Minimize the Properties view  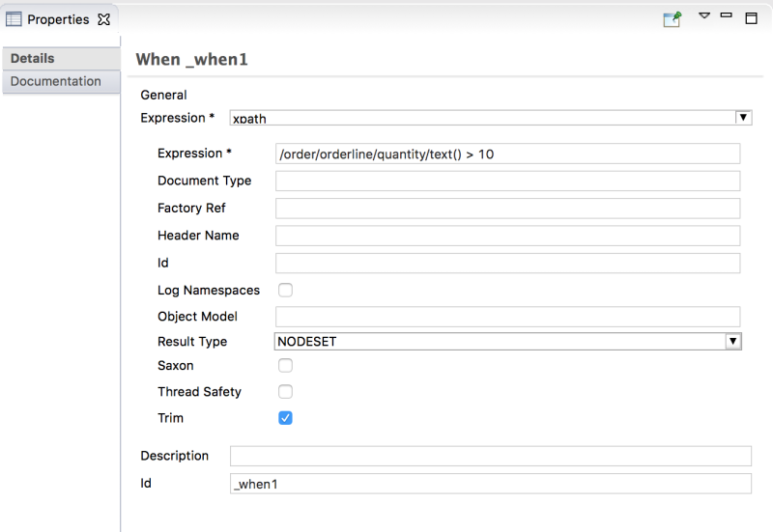(727, 16)
